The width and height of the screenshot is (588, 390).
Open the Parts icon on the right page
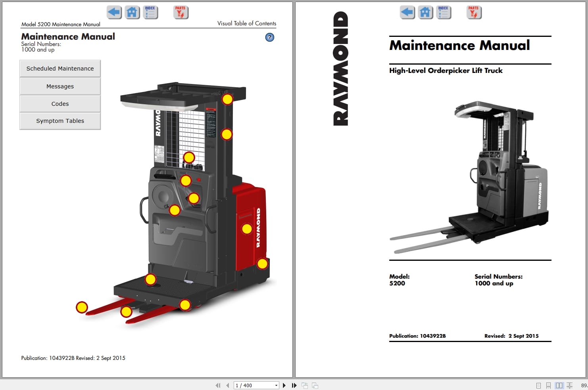point(474,12)
